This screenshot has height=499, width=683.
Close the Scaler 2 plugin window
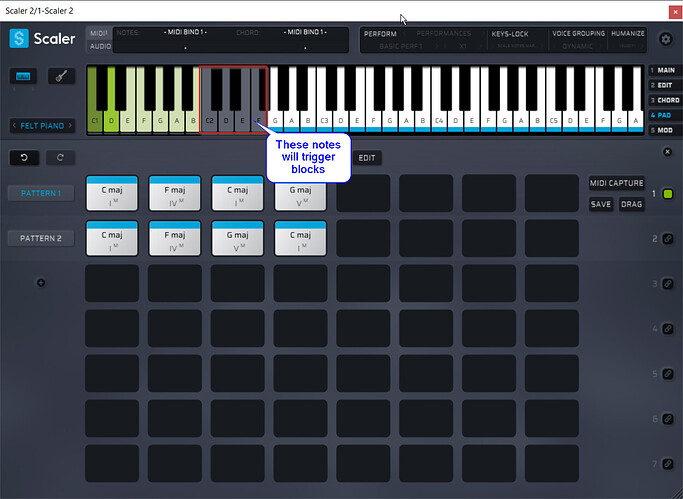(x=676, y=12)
